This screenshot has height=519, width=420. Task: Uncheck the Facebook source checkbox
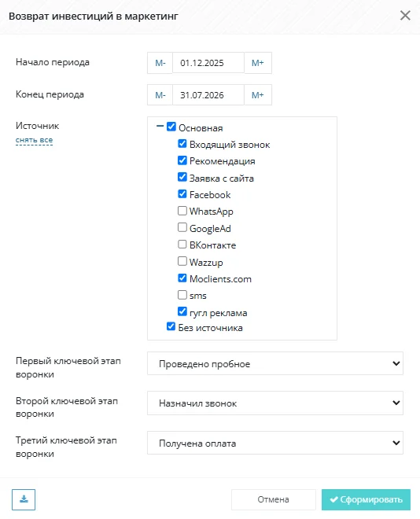point(182,194)
